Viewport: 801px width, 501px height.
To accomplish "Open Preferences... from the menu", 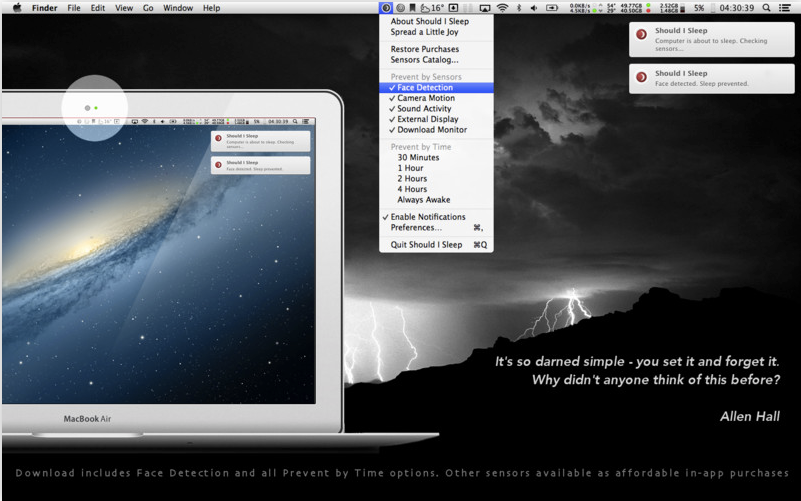I will [x=436, y=227].
